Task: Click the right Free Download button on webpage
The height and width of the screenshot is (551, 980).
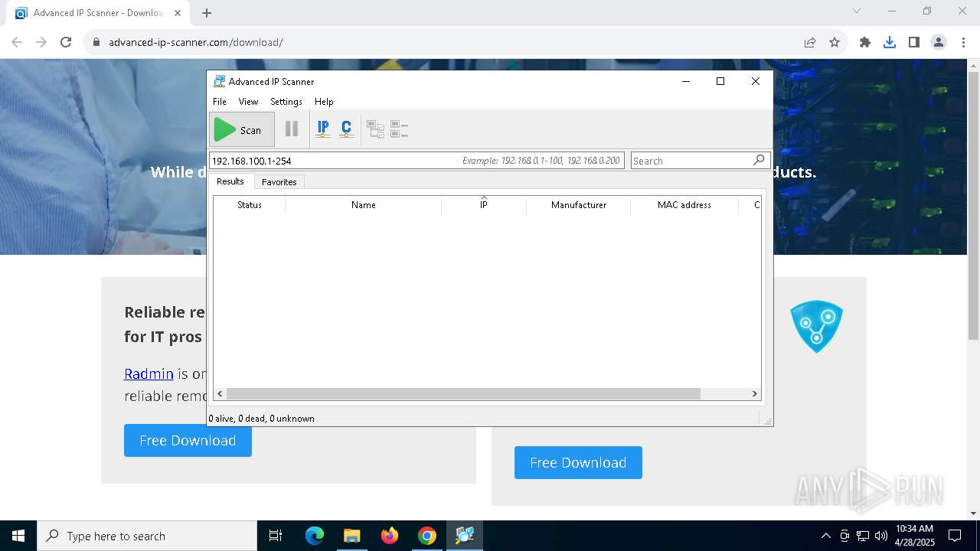Action: tap(578, 463)
